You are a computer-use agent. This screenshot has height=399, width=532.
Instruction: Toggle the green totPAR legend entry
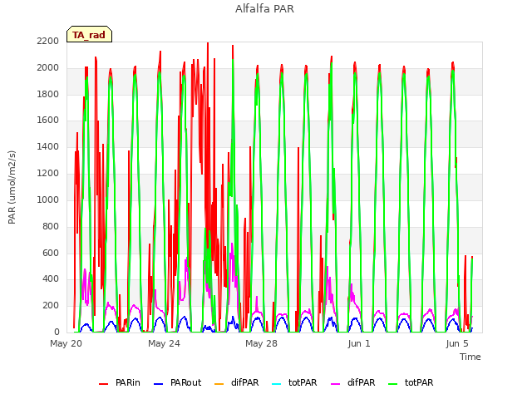pos(411,382)
